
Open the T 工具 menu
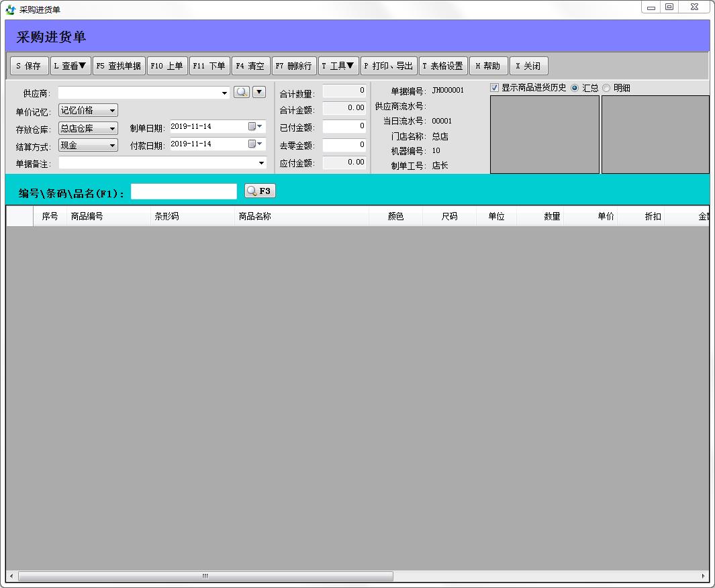tap(338, 66)
